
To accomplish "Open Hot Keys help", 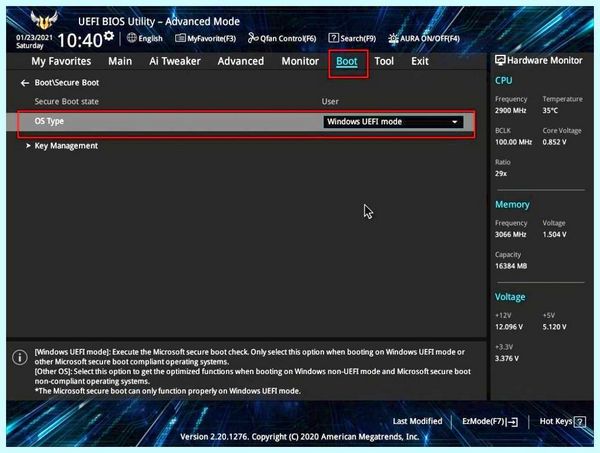I will click(x=562, y=422).
